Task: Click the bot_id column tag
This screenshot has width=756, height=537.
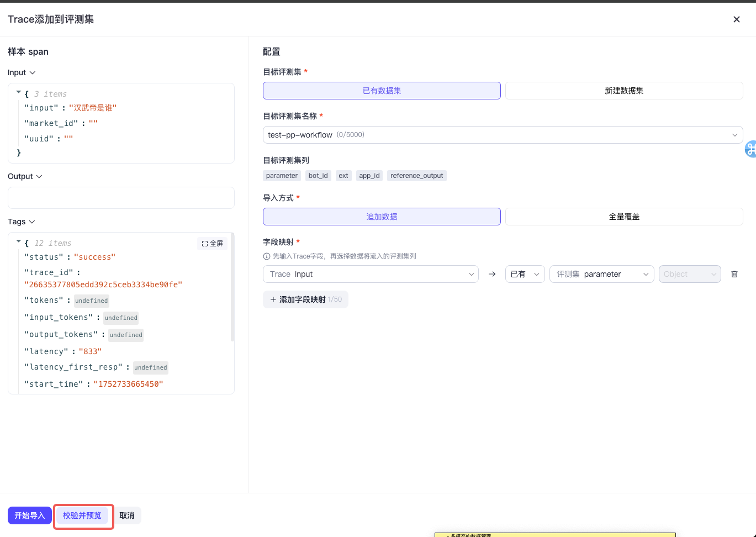Action: (318, 176)
